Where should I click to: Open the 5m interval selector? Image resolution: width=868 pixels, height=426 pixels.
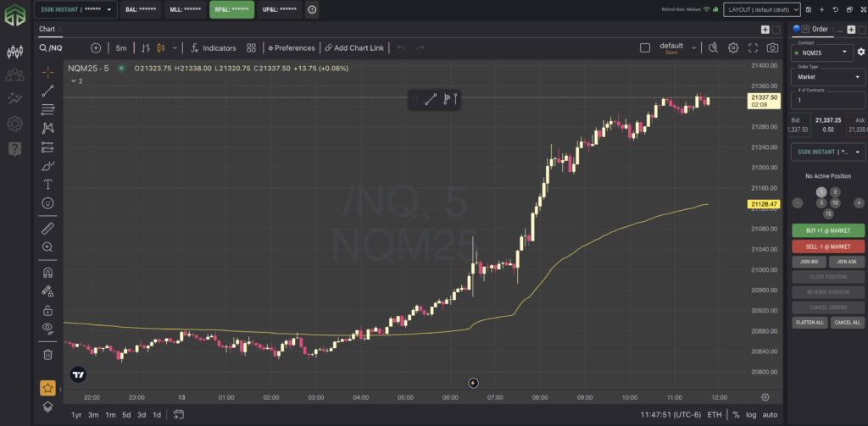(121, 48)
